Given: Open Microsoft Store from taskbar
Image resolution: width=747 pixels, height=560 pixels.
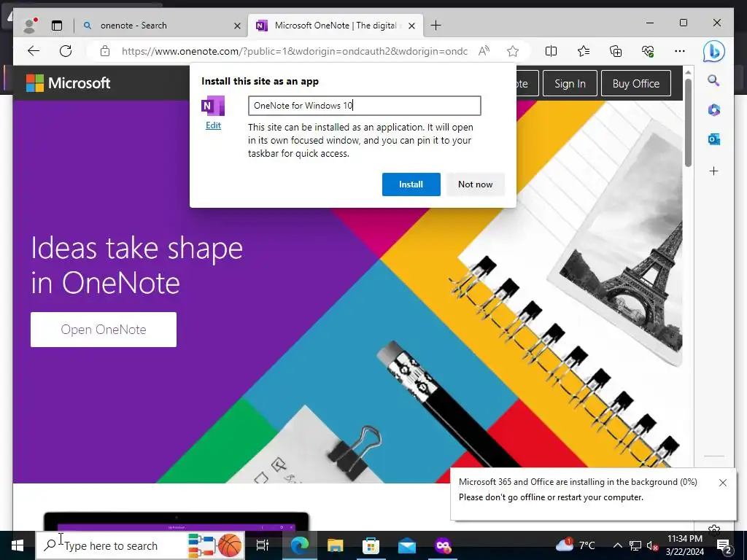Looking at the screenshot, I should pos(371,545).
